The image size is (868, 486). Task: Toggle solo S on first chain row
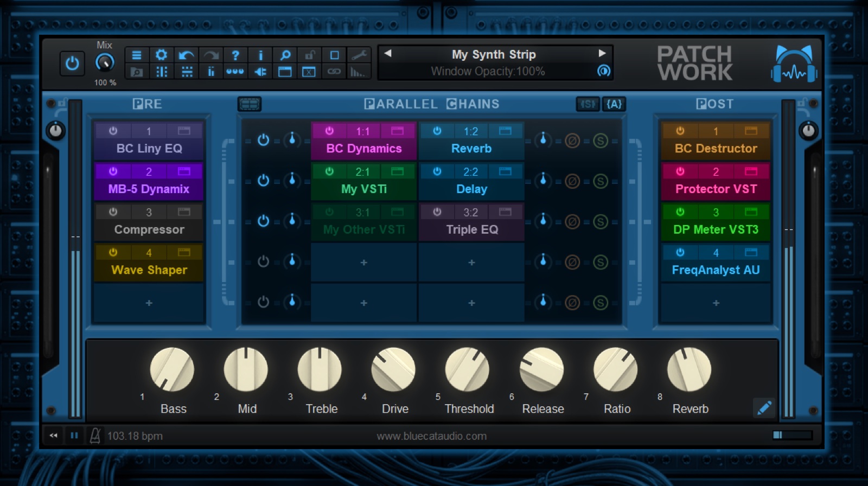[600, 141]
